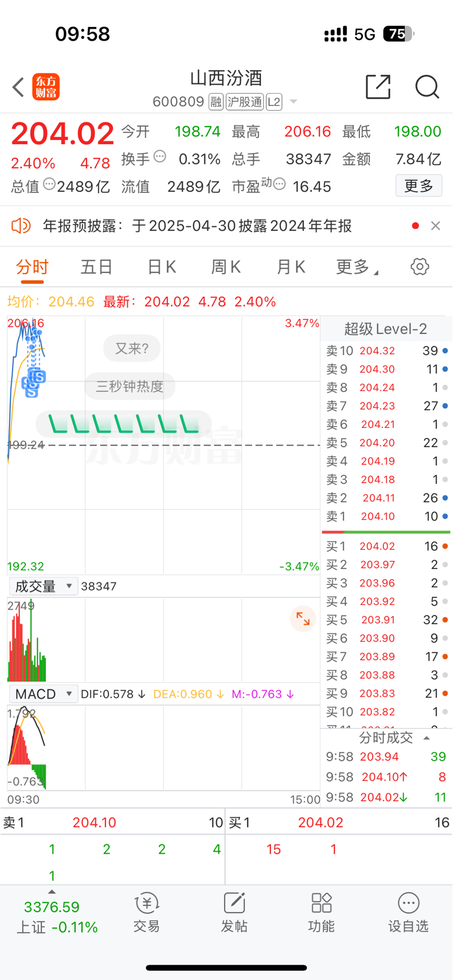The image size is (453, 980).
Task: Open the 功能 functions icon
Action: pyautogui.click(x=321, y=913)
